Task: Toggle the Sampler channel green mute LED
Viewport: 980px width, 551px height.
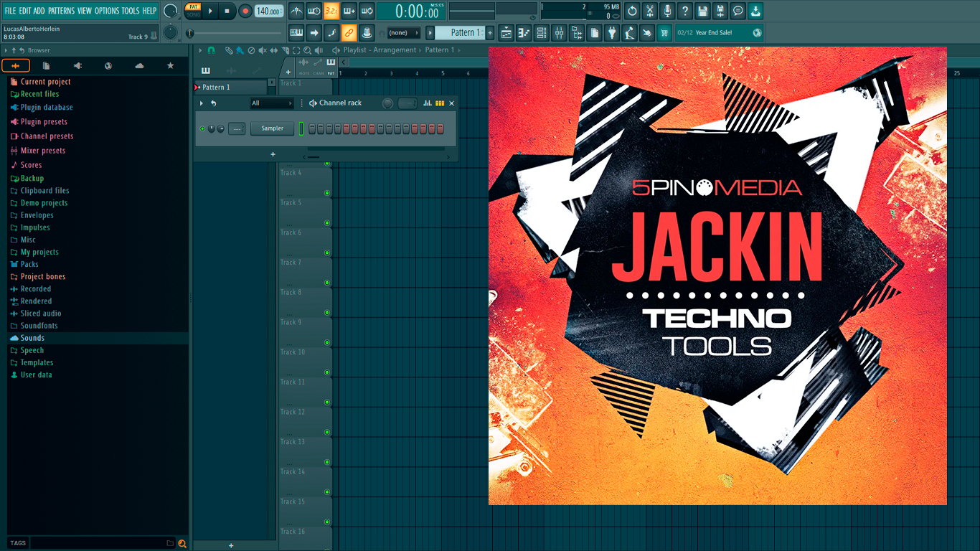Action: tap(202, 128)
